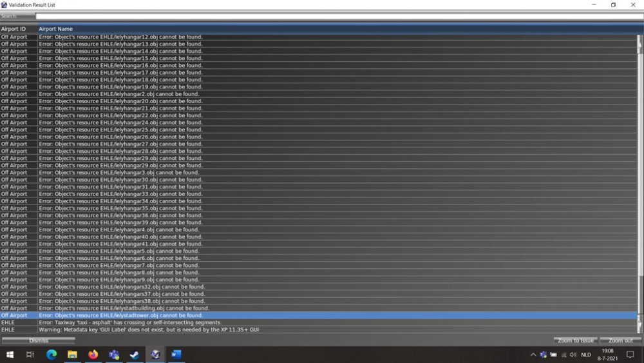Click the volume icon in system tray
Image resolution: width=644 pixels, height=363 pixels.
pyautogui.click(x=573, y=355)
